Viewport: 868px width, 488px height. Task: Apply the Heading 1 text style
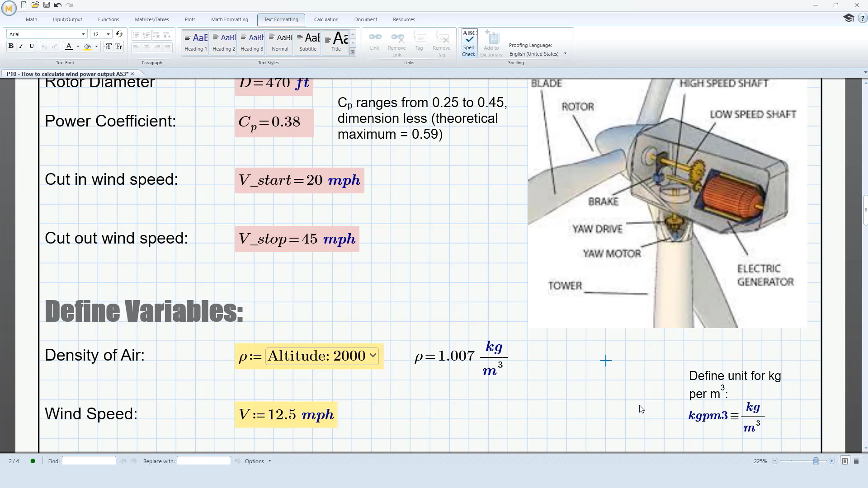point(196,42)
